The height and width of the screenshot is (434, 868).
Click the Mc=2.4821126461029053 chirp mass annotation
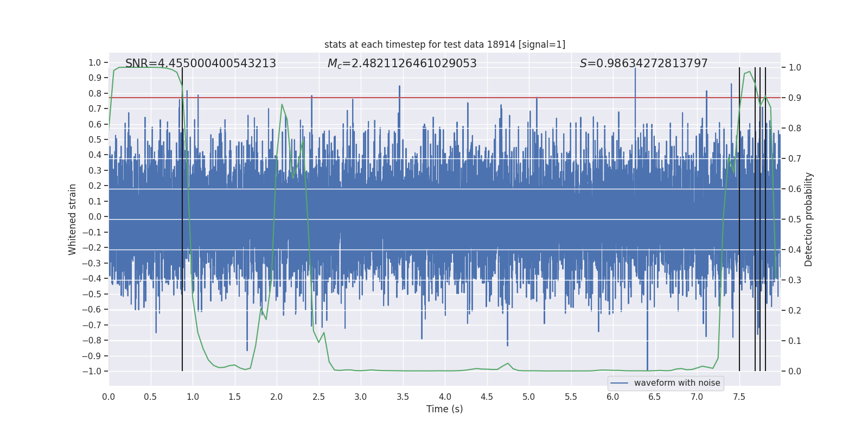pyautogui.click(x=402, y=63)
